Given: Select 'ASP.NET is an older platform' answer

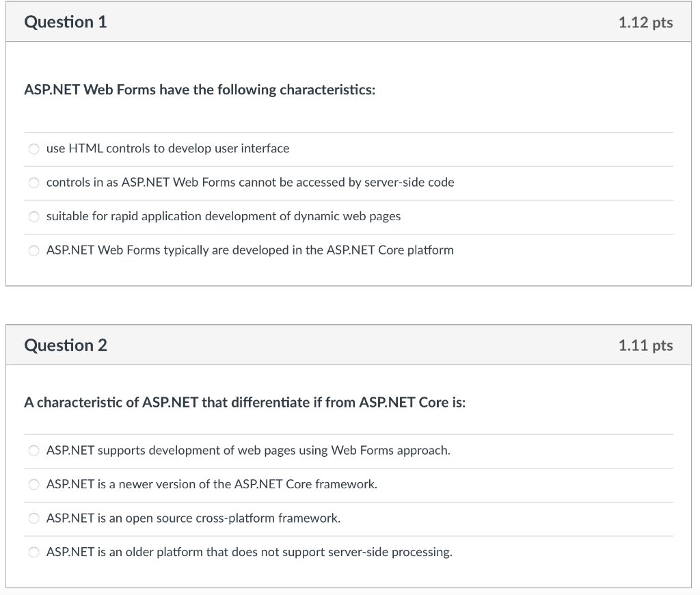Looking at the screenshot, I should tap(248, 552).
